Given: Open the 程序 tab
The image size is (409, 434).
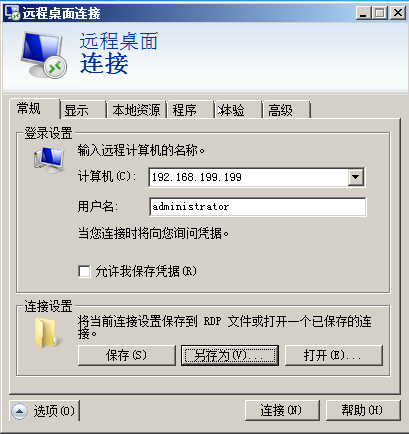Looking at the screenshot, I should pos(190,110).
